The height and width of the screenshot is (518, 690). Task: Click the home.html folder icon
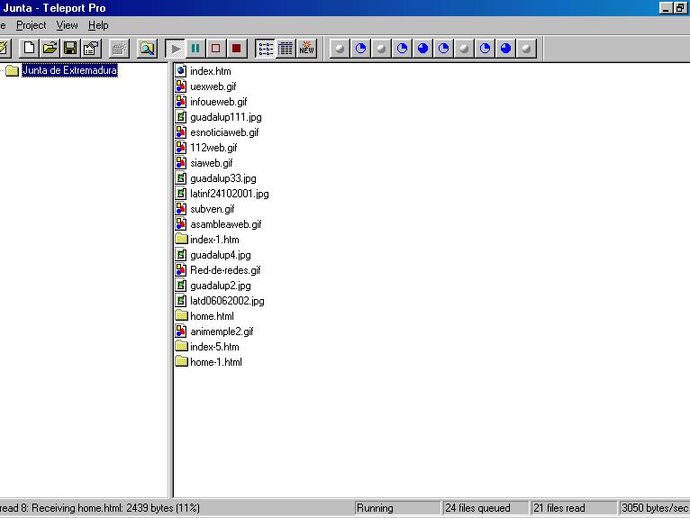[181, 316]
